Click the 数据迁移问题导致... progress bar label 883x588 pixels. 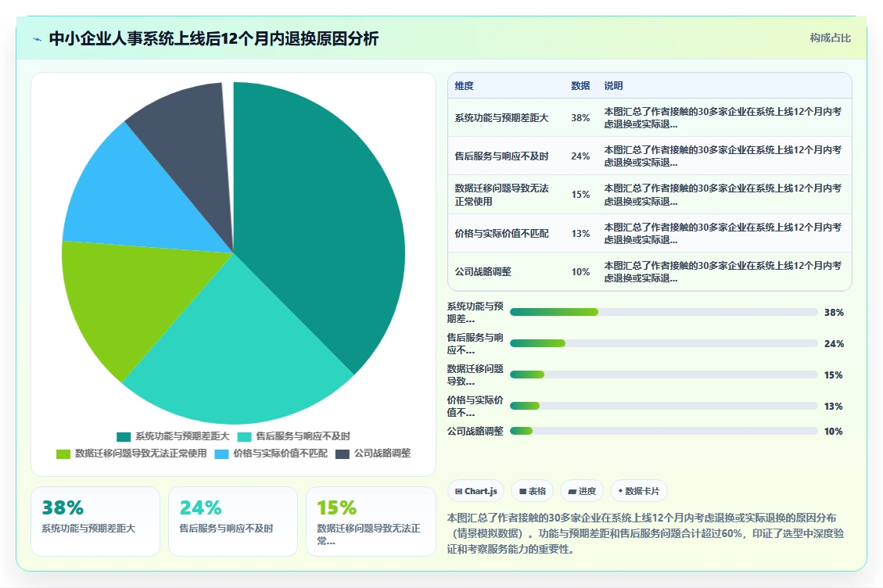coord(476,375)
